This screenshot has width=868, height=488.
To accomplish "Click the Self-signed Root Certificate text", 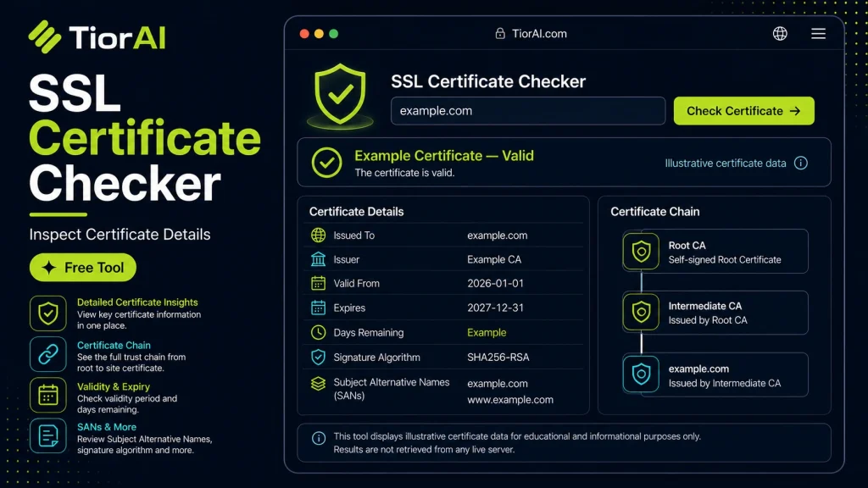I will coord(725,259).
